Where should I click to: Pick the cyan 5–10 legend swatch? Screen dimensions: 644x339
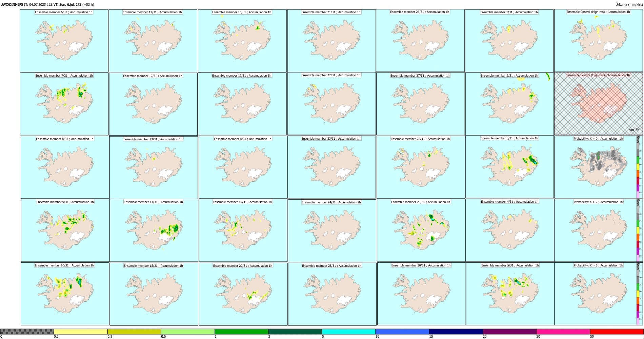(349, 332)
